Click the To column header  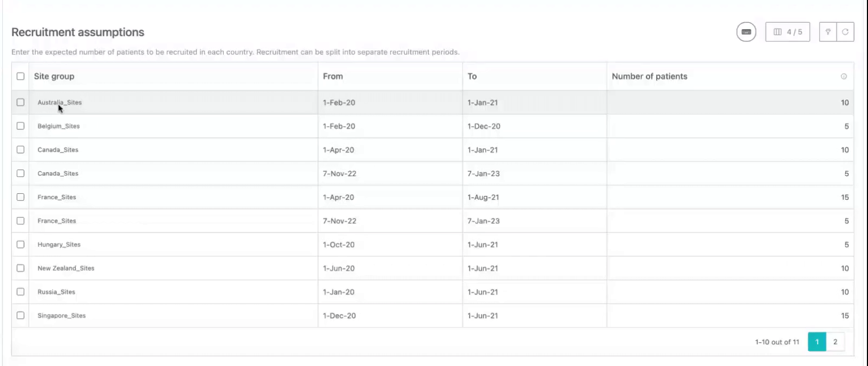coord(472,76)
